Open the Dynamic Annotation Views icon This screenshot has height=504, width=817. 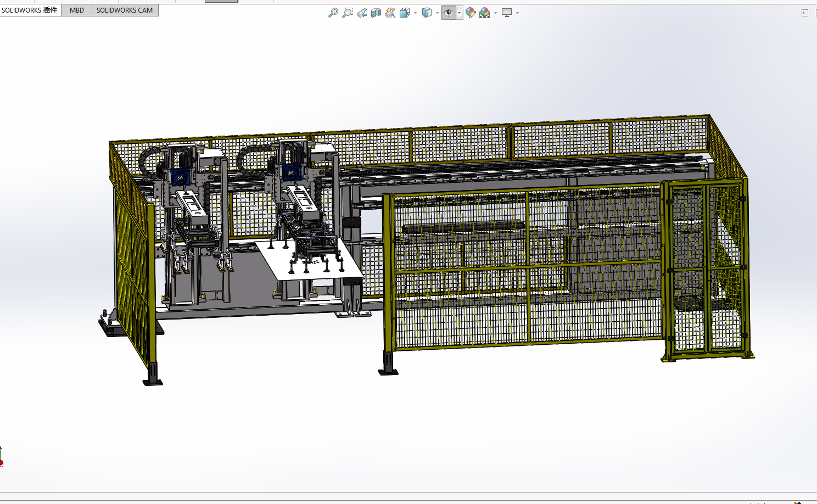(390, 13)
